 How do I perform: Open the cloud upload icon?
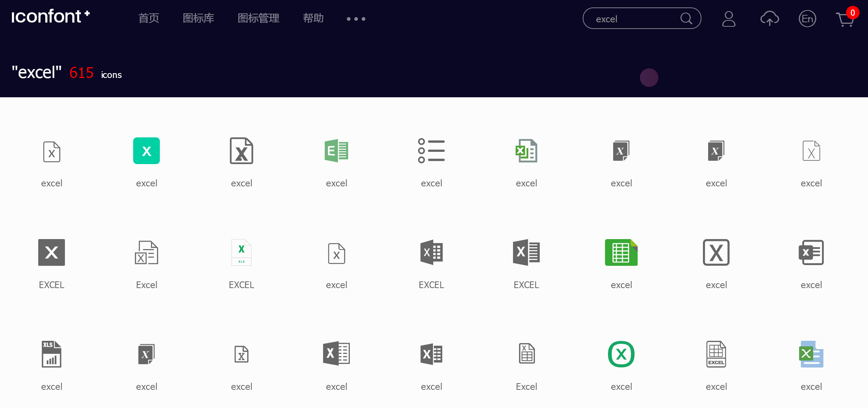tap(769, 19)
